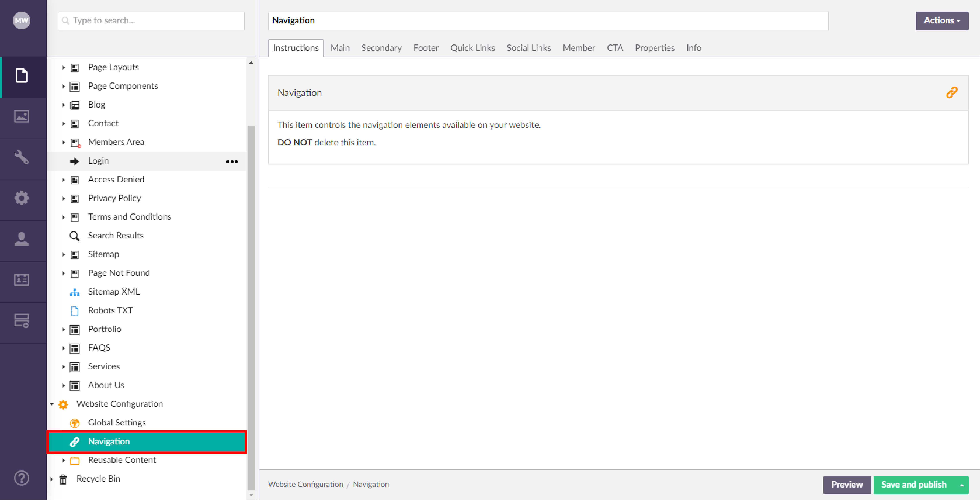Open the Forms section icon

click(22, 321)
